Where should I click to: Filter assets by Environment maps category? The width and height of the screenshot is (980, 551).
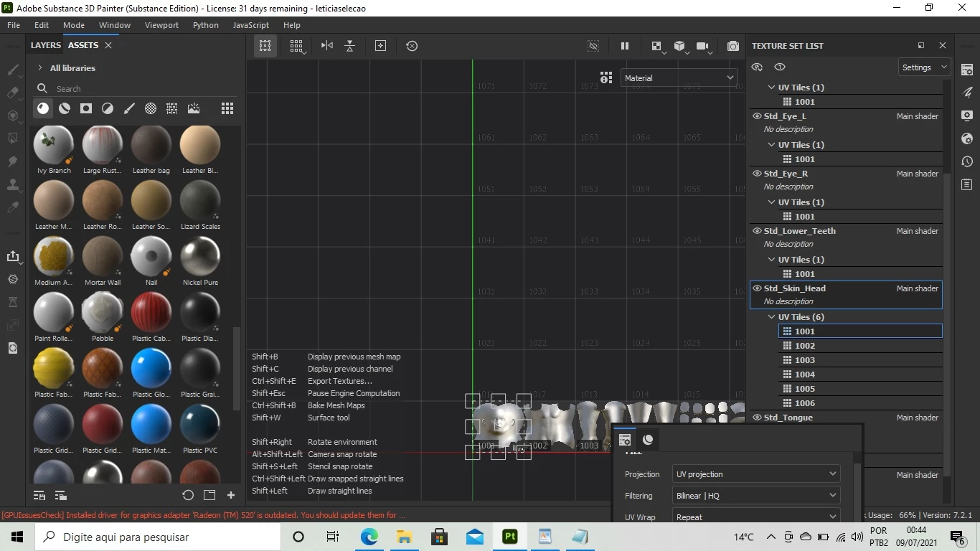[x=194, y=108]
